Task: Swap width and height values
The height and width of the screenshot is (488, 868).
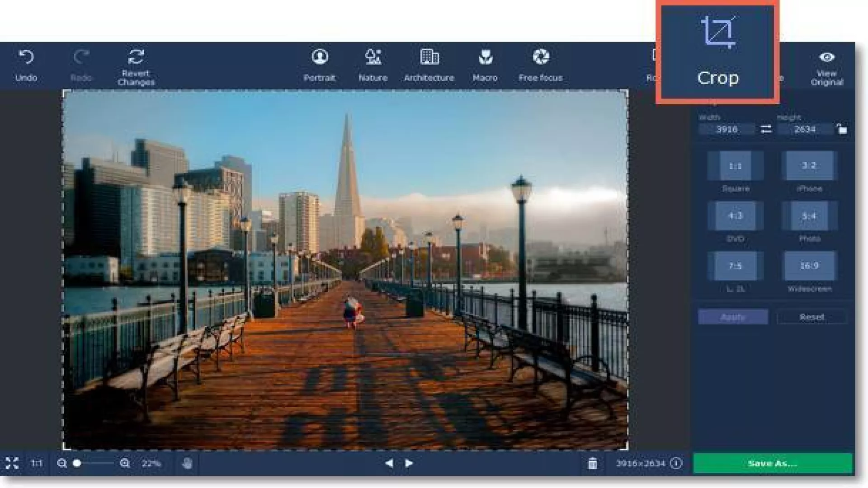Action: [x=766, y=129]
